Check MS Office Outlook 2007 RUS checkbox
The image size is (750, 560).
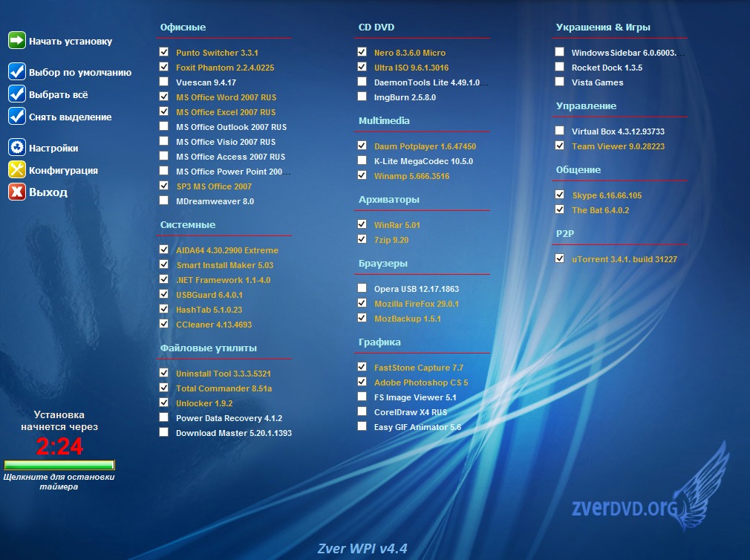pos(163,126)
